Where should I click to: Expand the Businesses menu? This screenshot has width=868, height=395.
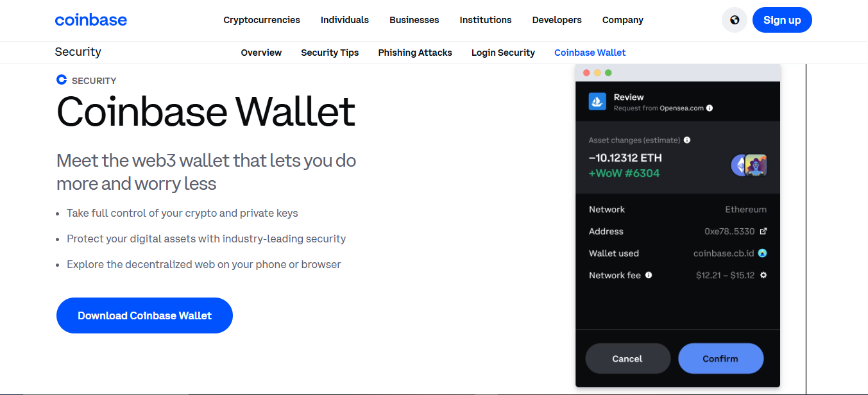(x=414, y=20)
